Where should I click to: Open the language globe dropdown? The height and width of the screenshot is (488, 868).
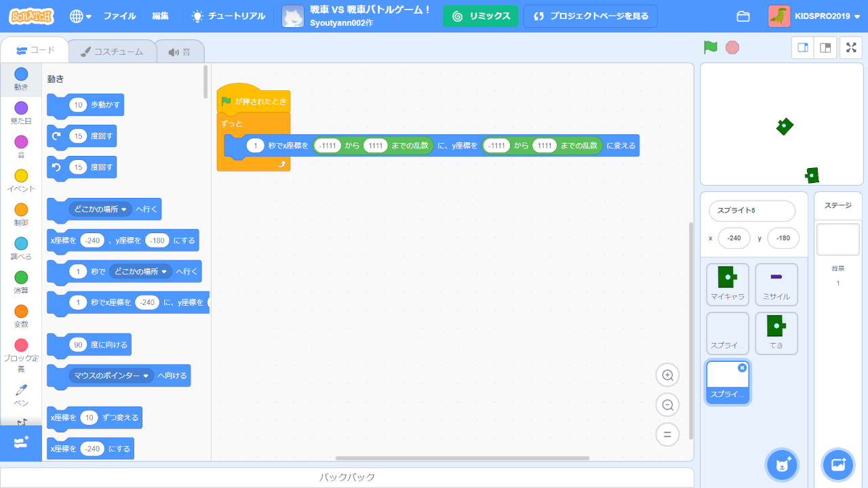coord(80,16)
